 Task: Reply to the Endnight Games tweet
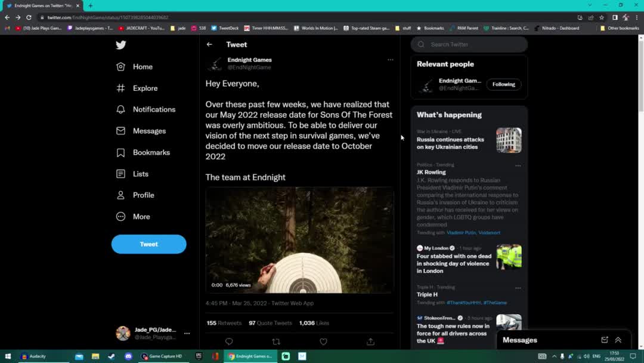(x=229, y=342)
